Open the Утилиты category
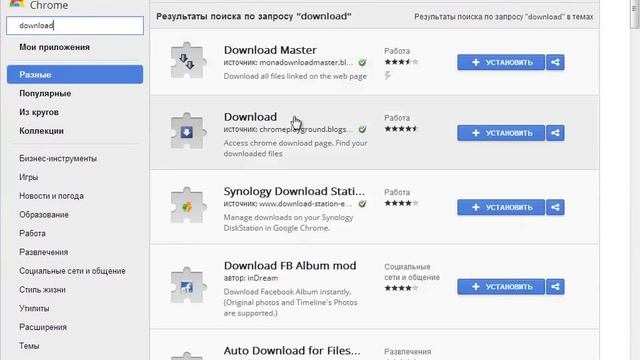Viewport: 640px width, 360px height. 34,309
